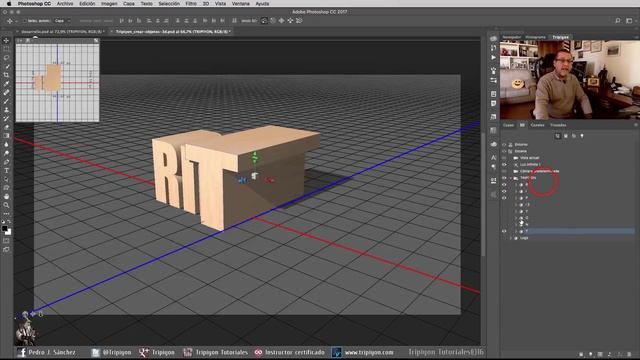Filter 3D panel by materials icon
This screenshot has width=640, height=360.
click(574, 136)
